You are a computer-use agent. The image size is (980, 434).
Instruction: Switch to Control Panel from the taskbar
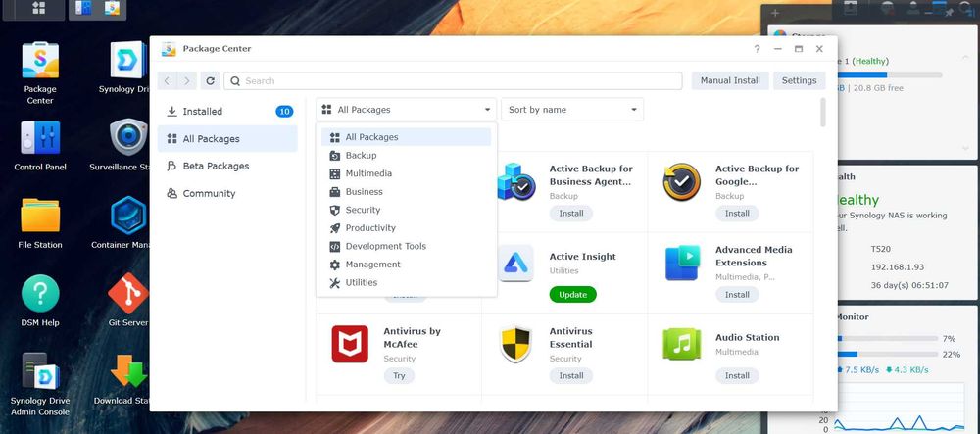click(83, 9)
